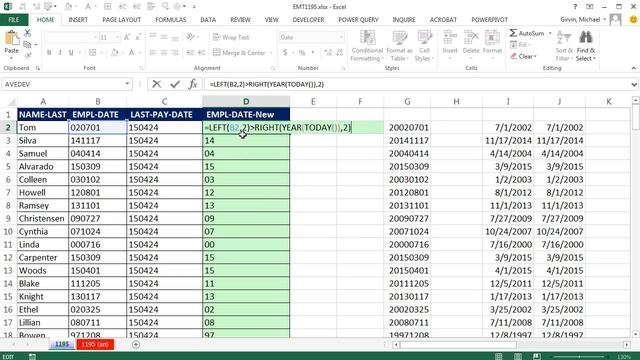The image size is (640, 360).
Task: Switch to the DATA tab
Action: 208,20
